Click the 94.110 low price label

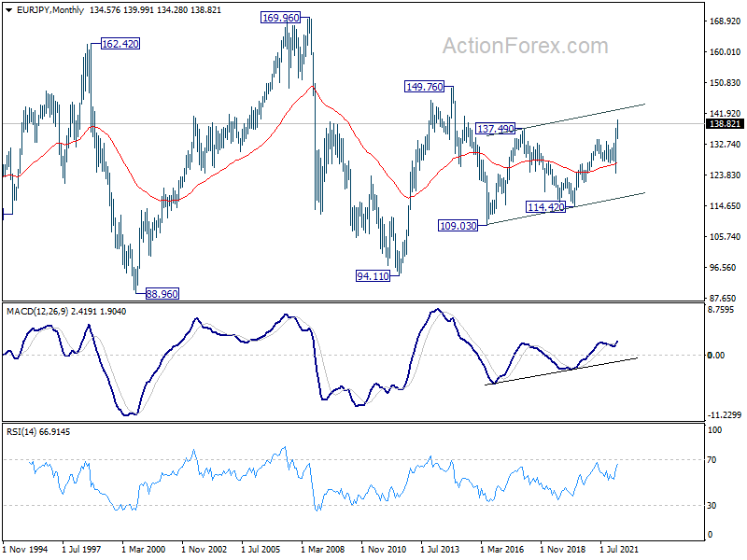(x=373, y=276)
